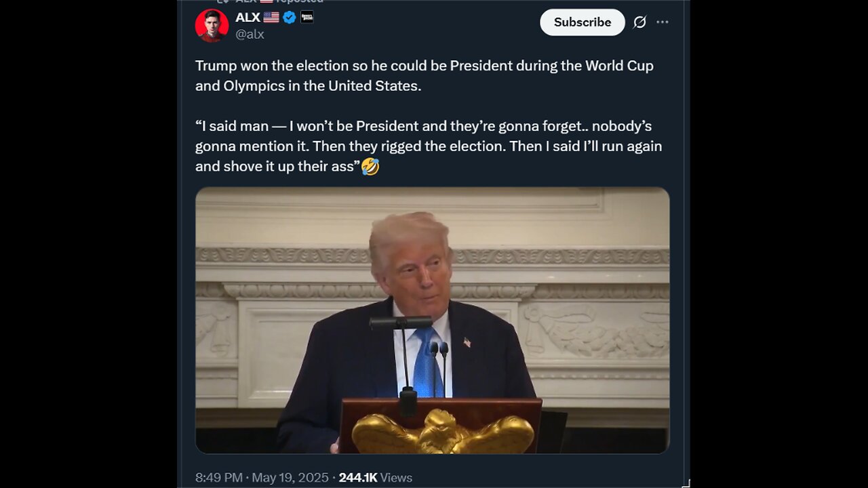
Task: Open the Grok explain-this-post icon
Action: (639, 22)
